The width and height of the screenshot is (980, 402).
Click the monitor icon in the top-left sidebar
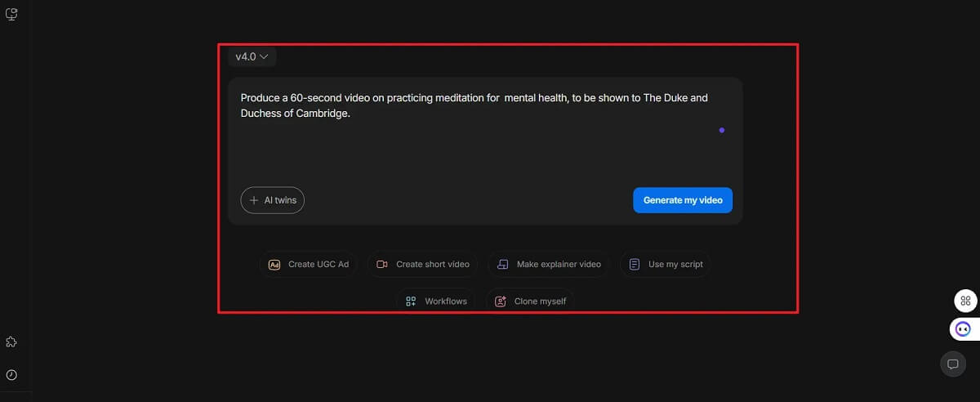[11, 14]
